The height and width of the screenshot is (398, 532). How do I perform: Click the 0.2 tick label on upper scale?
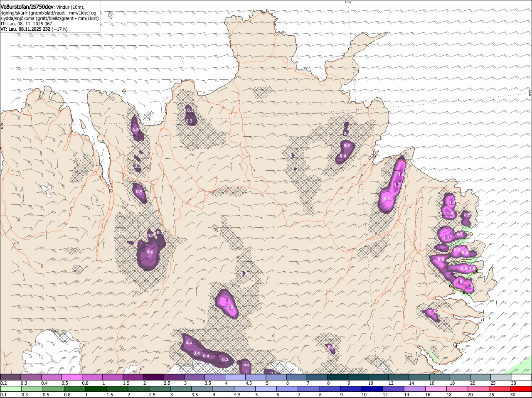[3, 383]
